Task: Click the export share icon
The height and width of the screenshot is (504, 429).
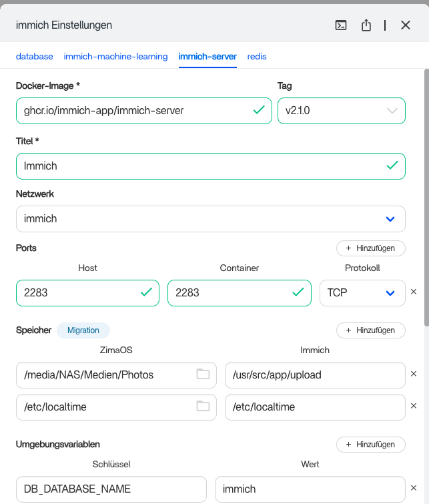Action: pos(366,25)
